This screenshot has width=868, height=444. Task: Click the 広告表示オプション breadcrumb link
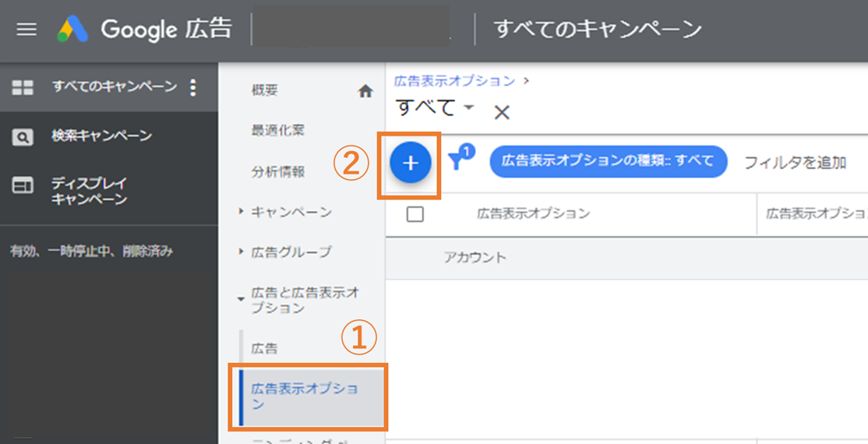click(x=455, y=81)
